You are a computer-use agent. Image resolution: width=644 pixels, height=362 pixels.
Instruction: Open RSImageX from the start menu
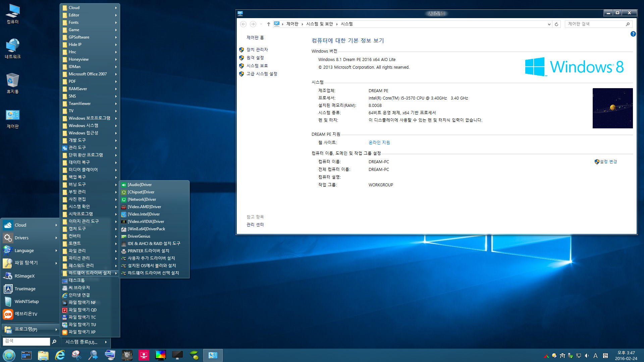click(30, 276)
